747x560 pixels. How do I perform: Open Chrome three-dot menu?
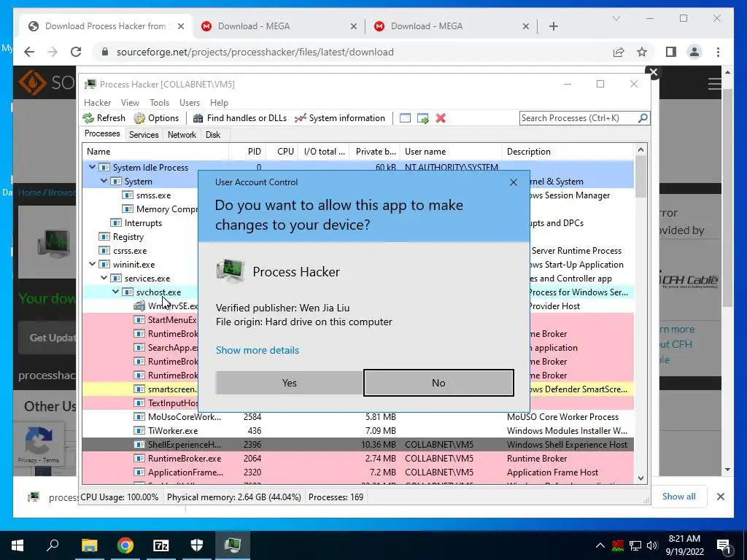pos(718,52)
